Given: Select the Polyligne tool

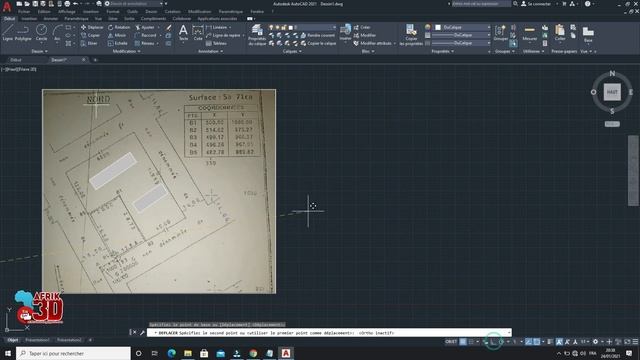Looking at the screenshot, I should pyautogui.click(x=23, y=32).
